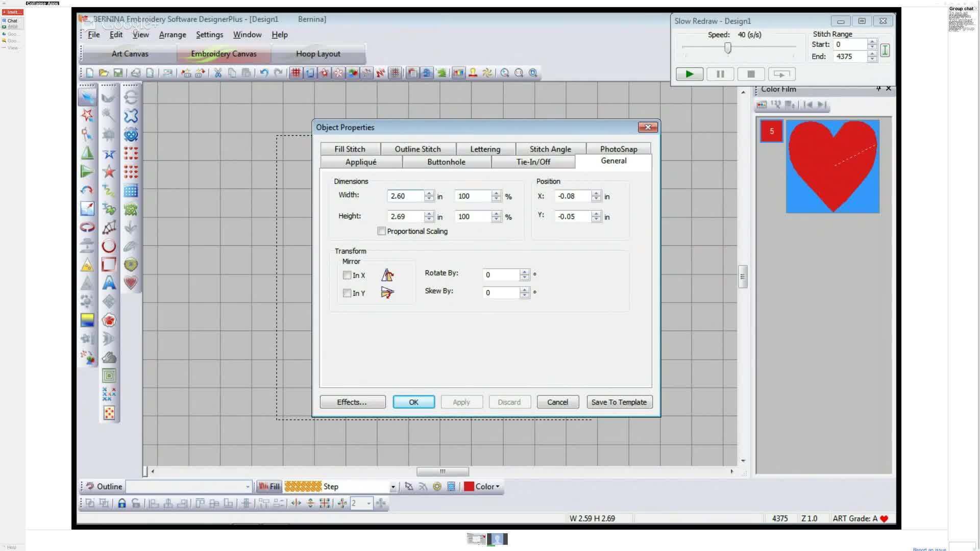The height and width of the screenshot is (551, 980).
Task: Click the Open design icon
Action: 104,73
